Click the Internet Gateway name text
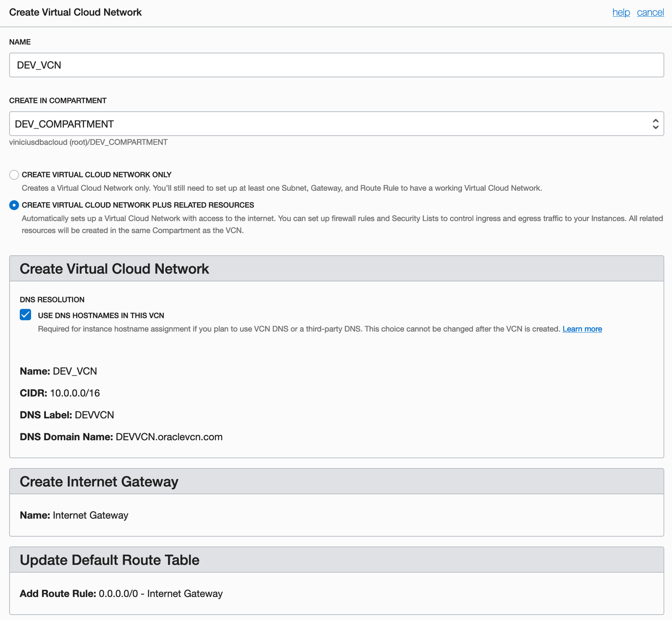This screenshot has height=620, width=672. pos(90,515)
